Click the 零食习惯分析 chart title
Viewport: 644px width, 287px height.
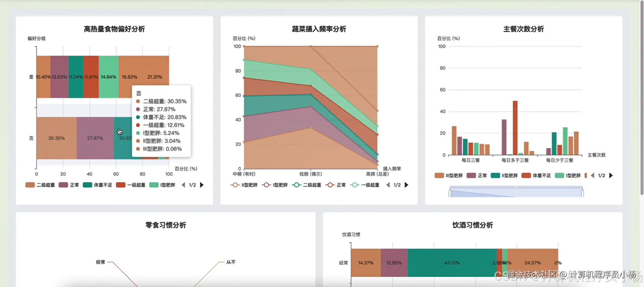click(166, 225)
